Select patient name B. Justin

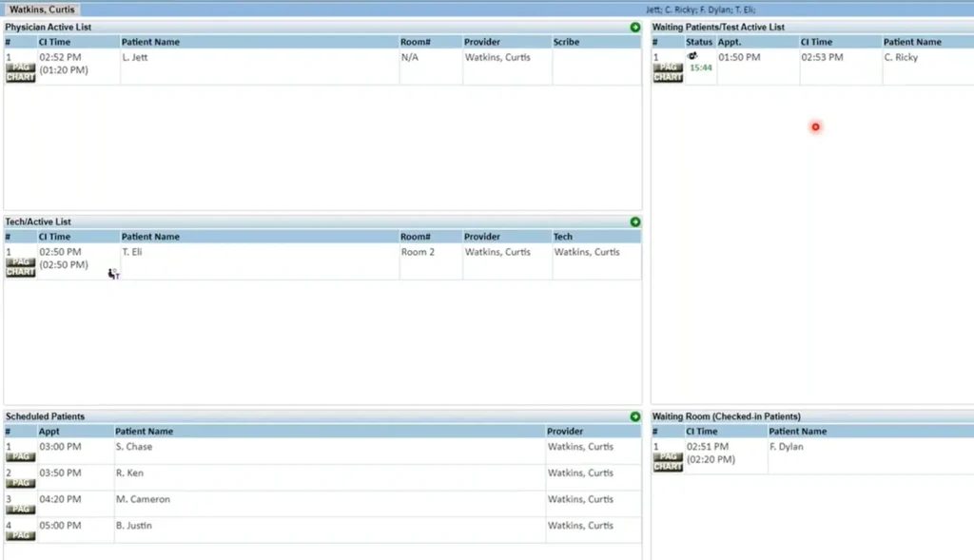point(133,525)
